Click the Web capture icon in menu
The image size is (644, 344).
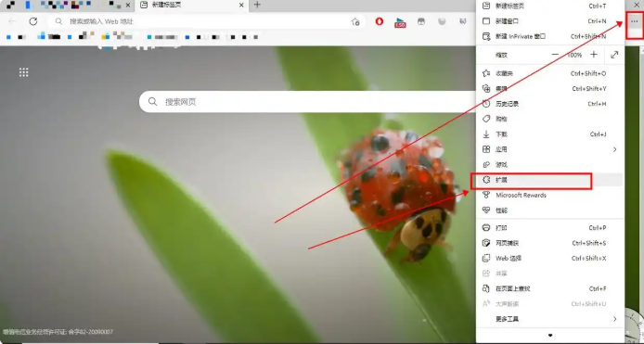(486, 243)
